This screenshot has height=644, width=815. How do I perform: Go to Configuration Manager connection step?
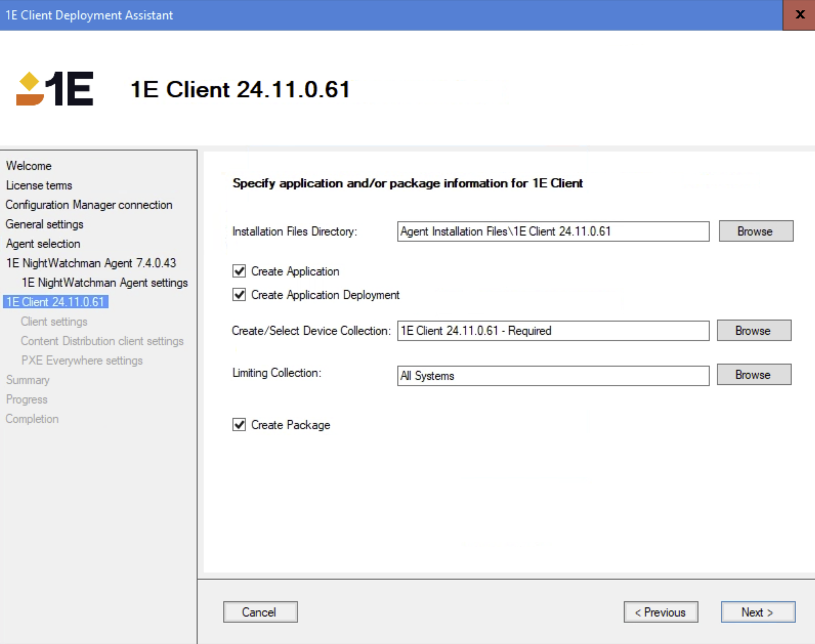pos(89,205)
